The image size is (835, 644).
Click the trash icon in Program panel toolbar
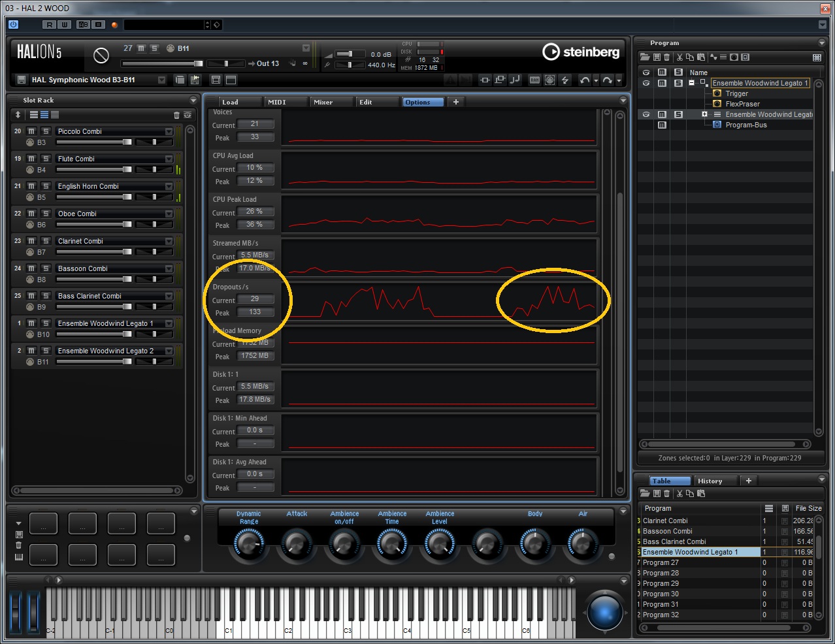[666, 57]
